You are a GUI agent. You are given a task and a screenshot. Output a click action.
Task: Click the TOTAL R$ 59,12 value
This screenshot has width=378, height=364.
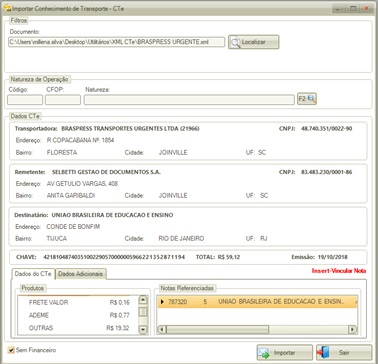(229, 257)
